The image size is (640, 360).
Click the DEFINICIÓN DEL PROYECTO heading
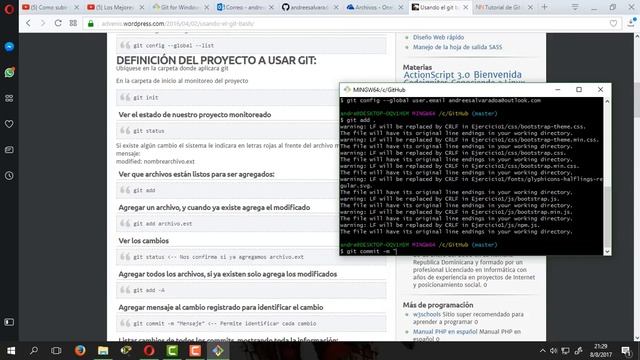tap(216, 60)
